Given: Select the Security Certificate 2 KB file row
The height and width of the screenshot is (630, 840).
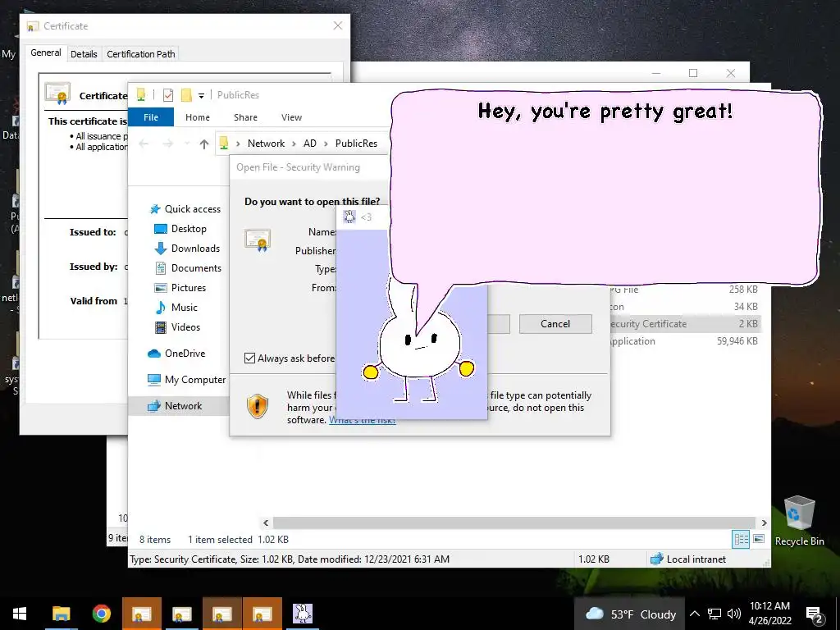Looking at the screenshot, I should pos(684,323).
